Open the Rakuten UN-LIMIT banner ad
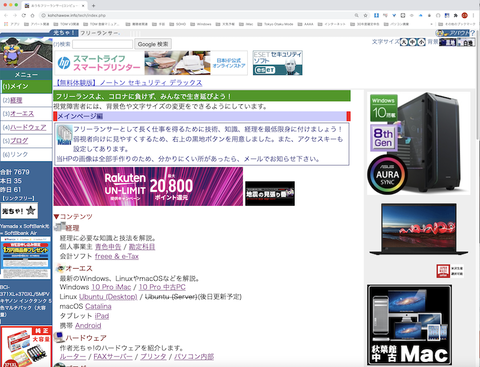 click(148, 186)
